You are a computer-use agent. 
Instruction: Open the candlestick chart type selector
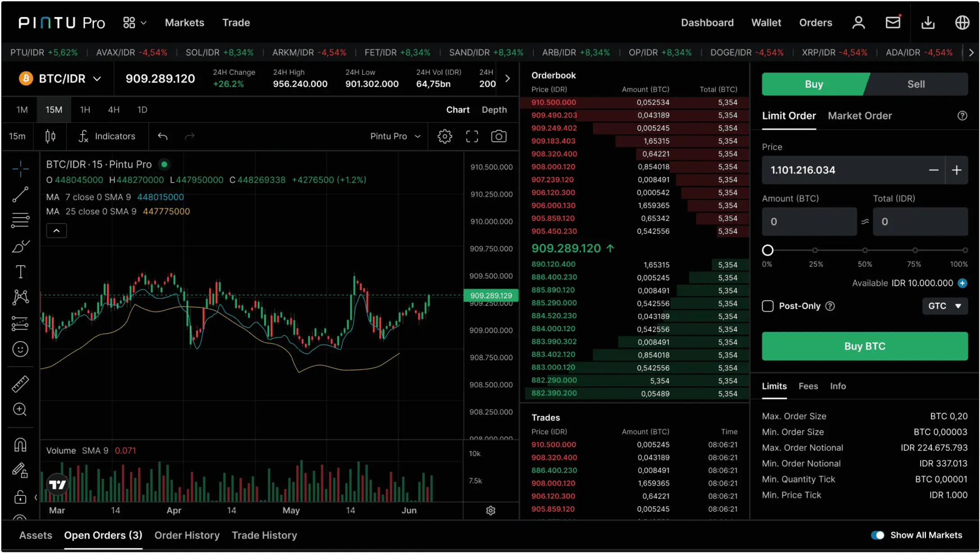tap(50, 136)
